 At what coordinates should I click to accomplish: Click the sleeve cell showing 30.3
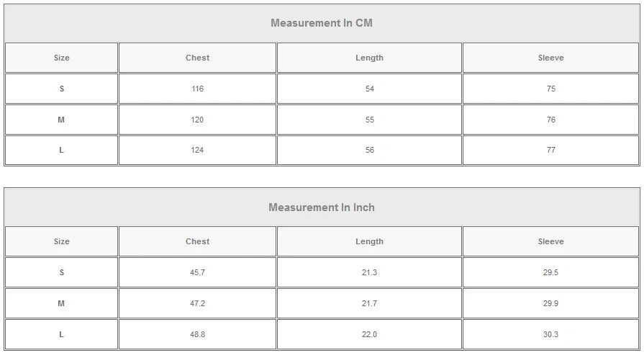(x=550, y=334)
